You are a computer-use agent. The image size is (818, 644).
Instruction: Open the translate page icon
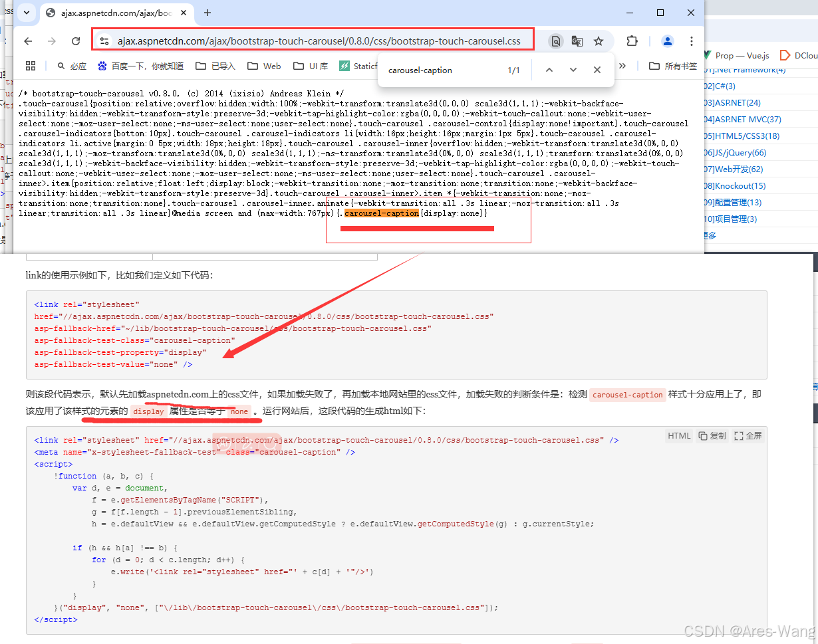pyautogui.click(x=577, y=41)
